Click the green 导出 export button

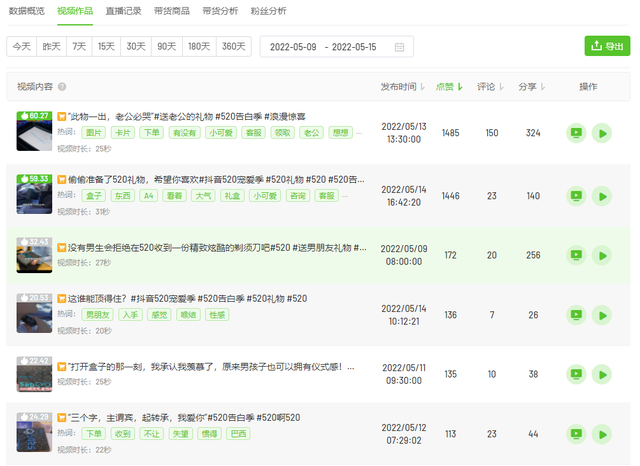coord(607,46)
